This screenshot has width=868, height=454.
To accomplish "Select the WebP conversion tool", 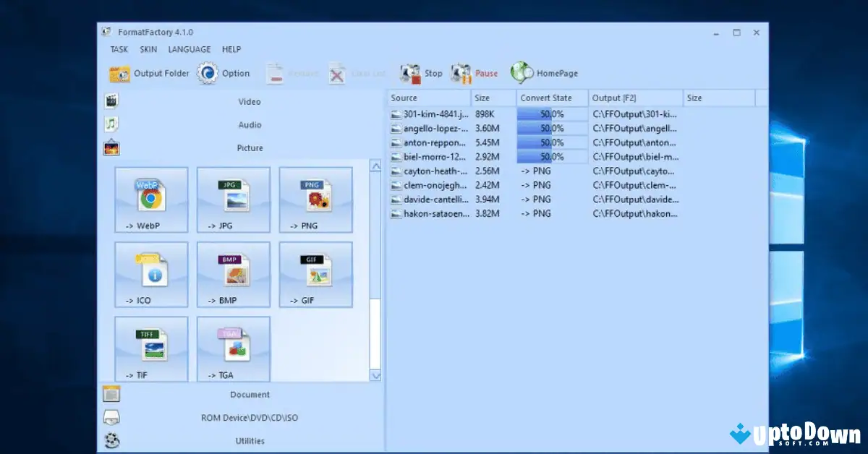I will point(150,200).
